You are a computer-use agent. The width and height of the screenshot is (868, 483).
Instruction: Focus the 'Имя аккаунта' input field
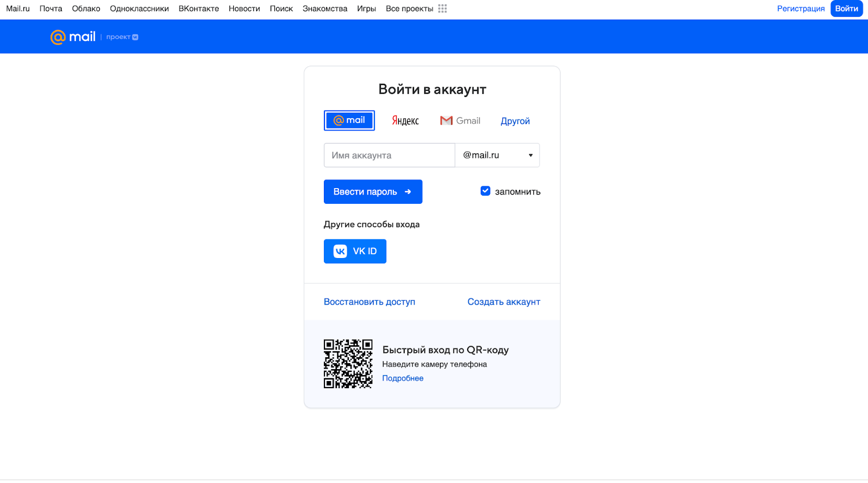[x=390, y=155]
